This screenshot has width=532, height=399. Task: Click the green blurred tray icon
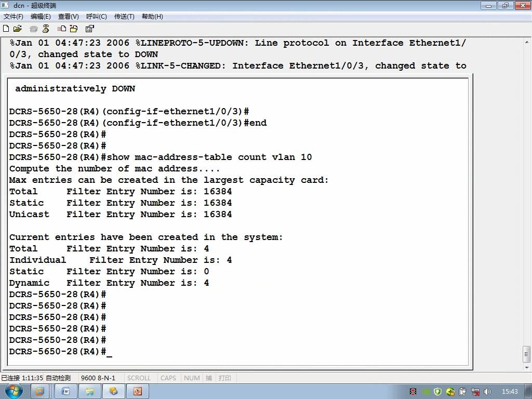point(426,392)
